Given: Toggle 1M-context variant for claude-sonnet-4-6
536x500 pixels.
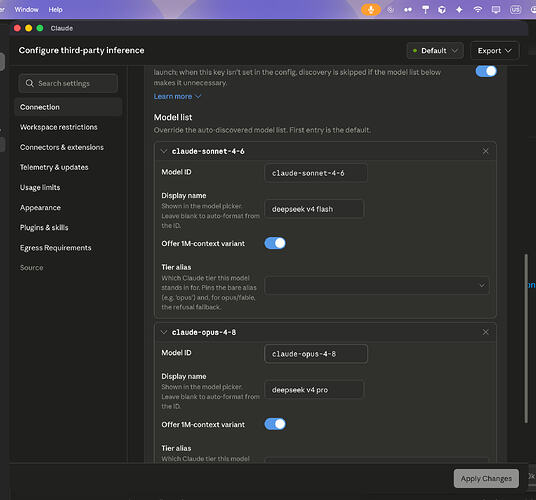Looking at the screenshot, I should tap(275, 243).
